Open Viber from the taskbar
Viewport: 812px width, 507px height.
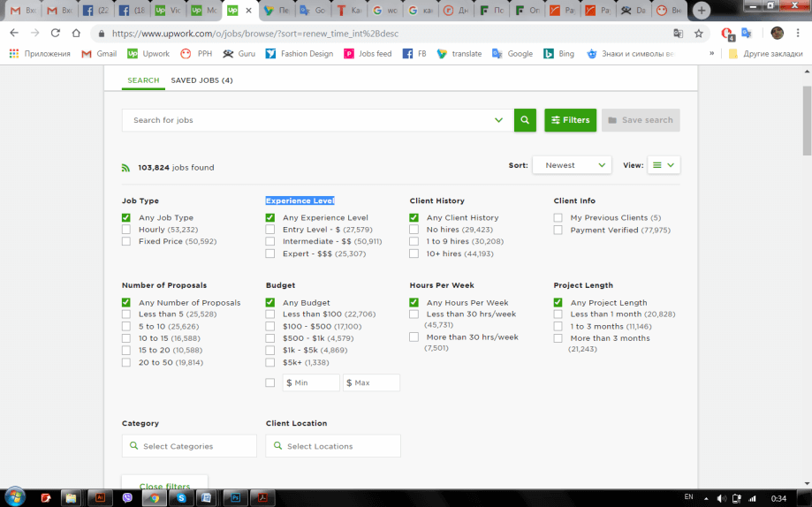tap(127, 497)
